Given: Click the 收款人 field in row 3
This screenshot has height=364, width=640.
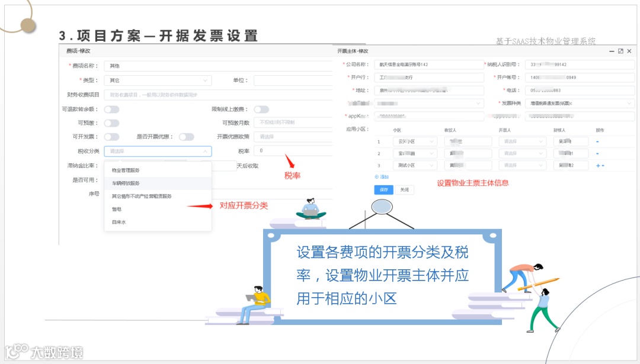Looking at the screenshot, I should point(468,166).
